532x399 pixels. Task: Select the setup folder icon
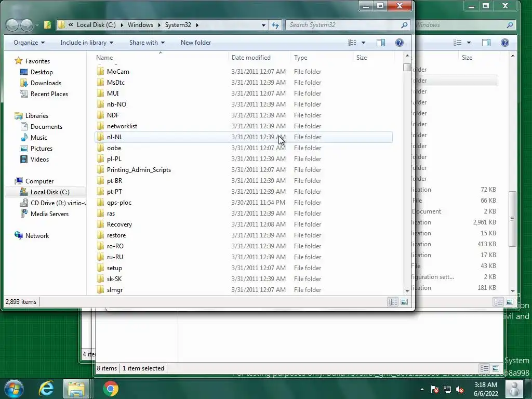click(100, 268)
